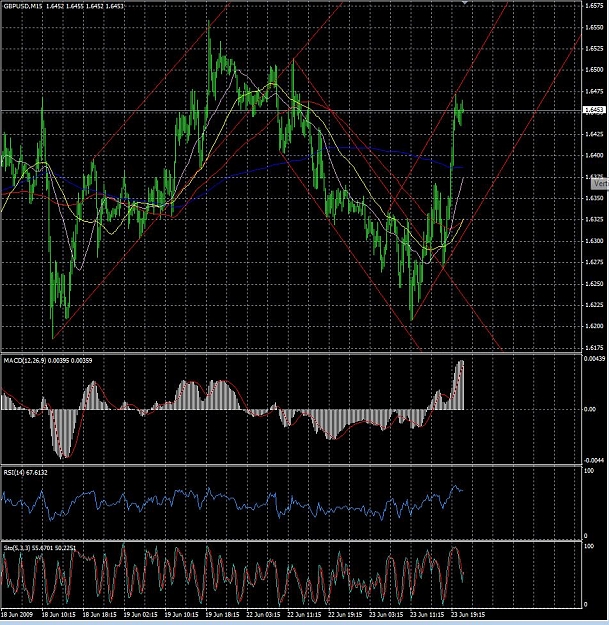Screen dimensions: 609x625
Task: Click price scale value 1.6425
Action: pos(594,134)
